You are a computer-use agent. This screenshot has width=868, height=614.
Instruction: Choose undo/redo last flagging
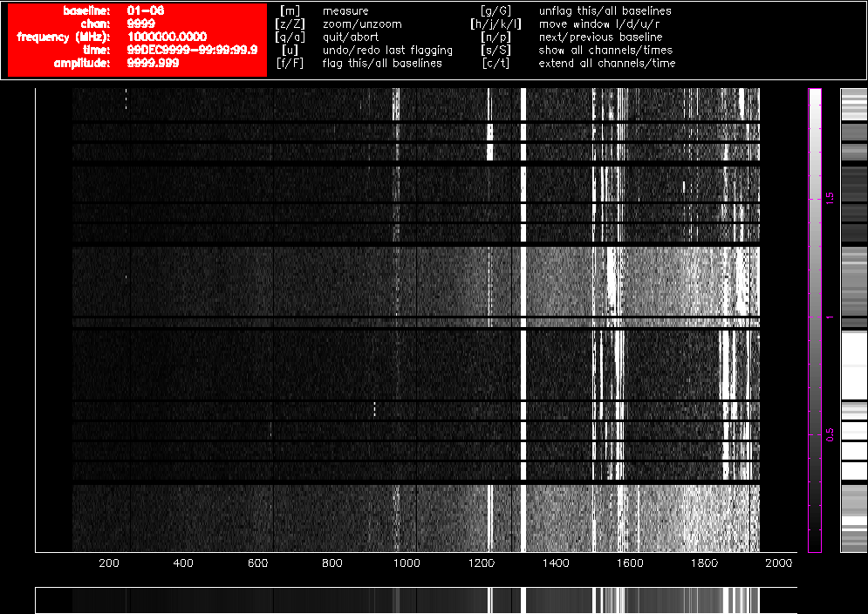point(387,51)
